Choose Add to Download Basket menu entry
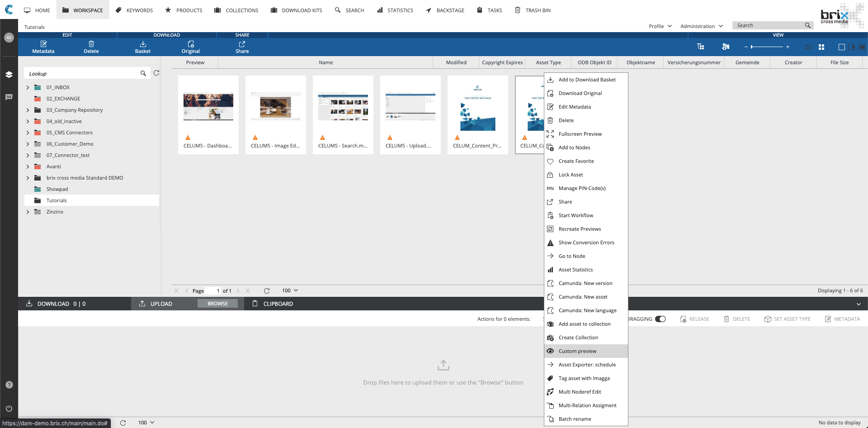Image resolution: width=868 pixels, height=428 pixels. tap(586, 80)
